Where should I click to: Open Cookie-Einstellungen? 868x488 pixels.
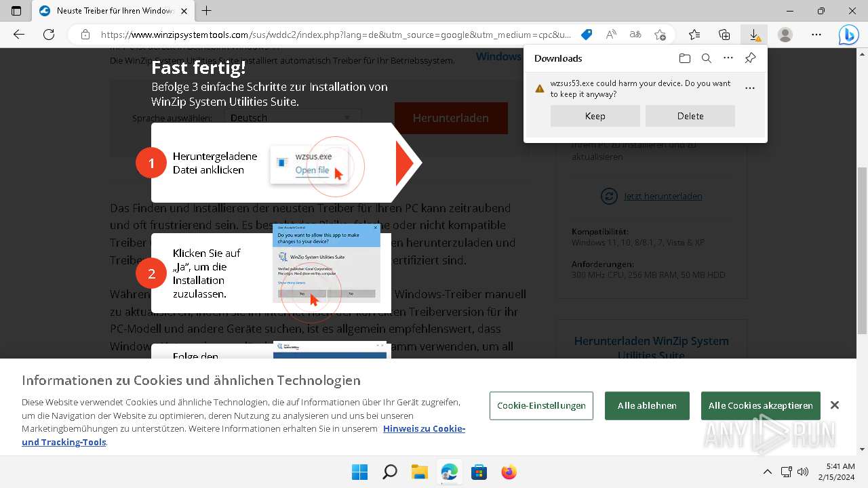pos(541,405)
